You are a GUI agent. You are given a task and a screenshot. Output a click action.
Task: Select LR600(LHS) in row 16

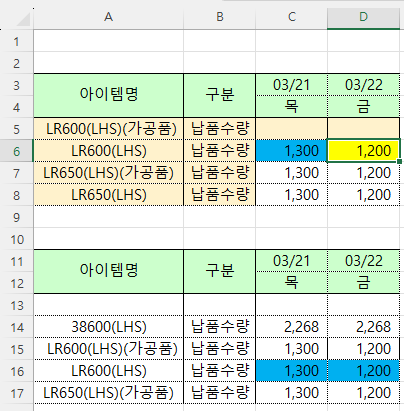108,371
